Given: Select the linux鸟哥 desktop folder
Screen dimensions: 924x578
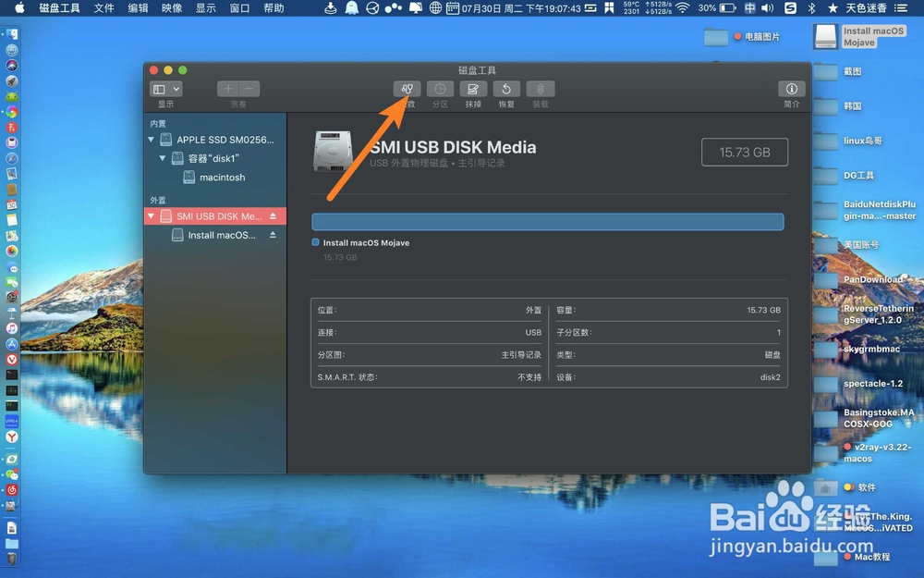Looking at the screenshot, I should click(825, 141).
